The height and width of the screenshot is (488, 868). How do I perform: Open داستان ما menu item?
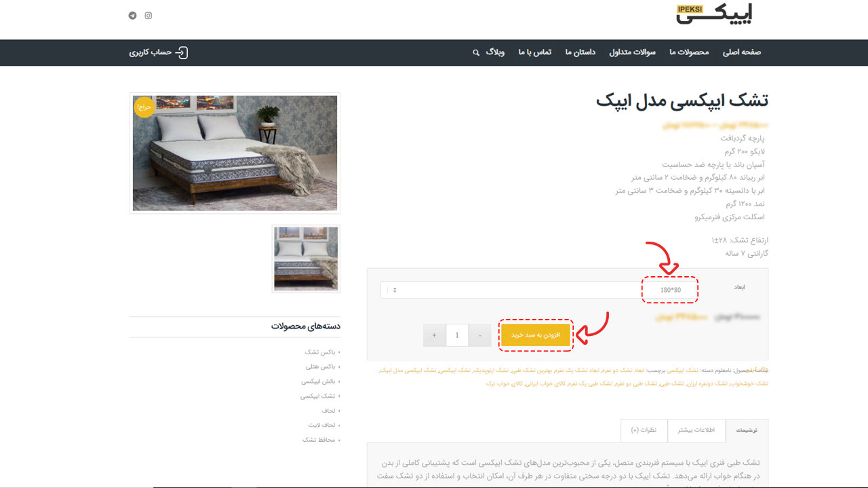(580, 52)
